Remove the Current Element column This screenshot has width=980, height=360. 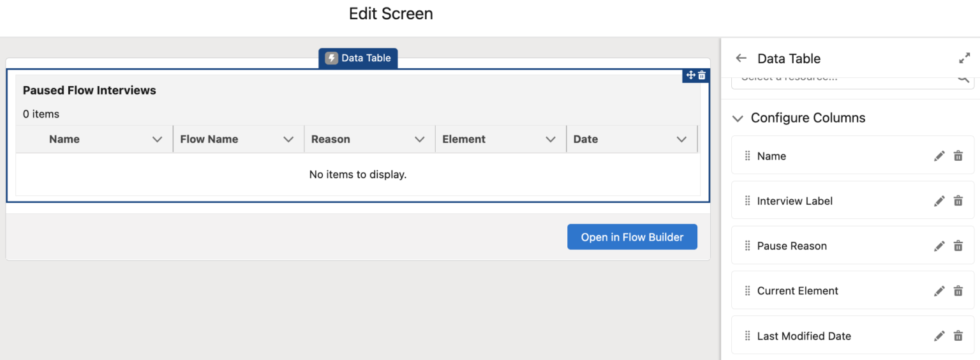coord(958,291)
